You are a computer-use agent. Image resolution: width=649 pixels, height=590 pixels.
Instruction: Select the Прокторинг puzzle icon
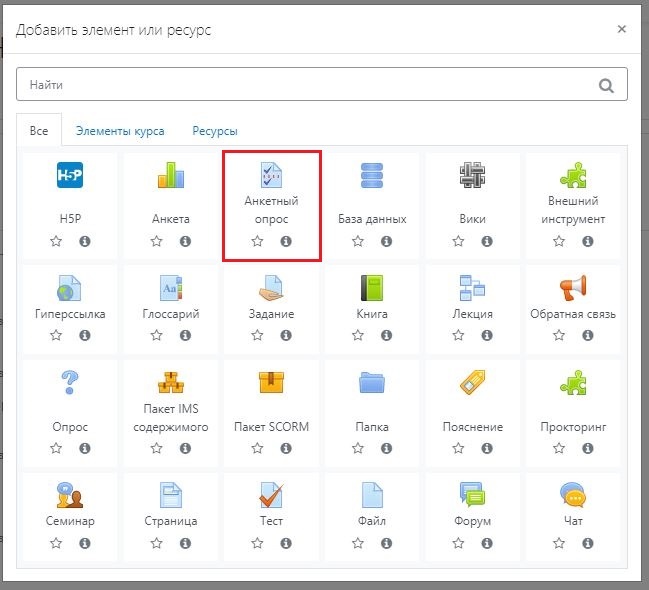pyautogui.click(x=573, y=382)
